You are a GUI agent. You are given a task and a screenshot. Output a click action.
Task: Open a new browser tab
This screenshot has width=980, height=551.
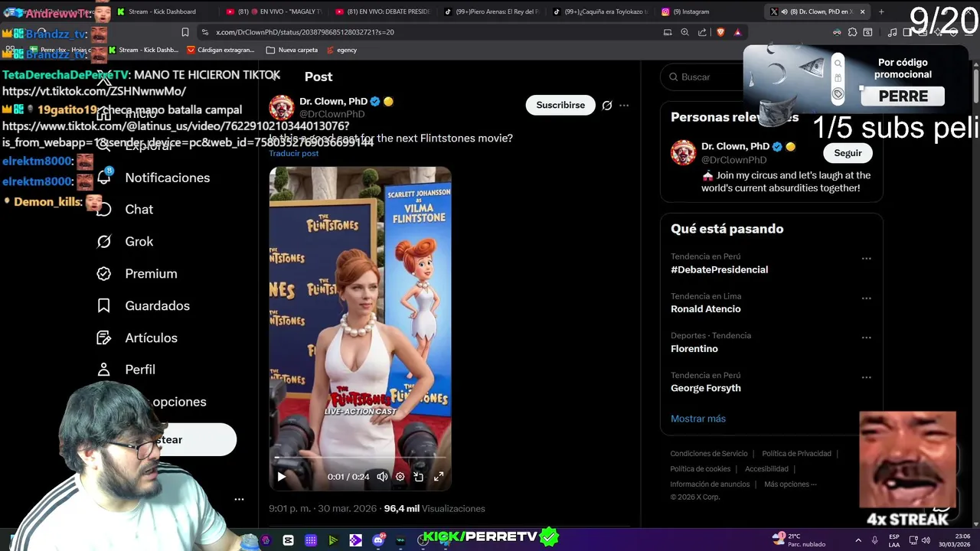(x=881, y=11)
